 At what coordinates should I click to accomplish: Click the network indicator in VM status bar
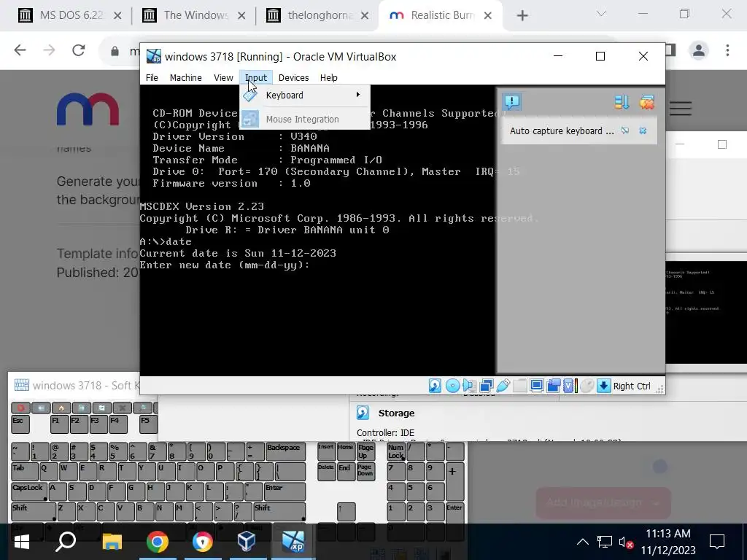click(487, 386)
